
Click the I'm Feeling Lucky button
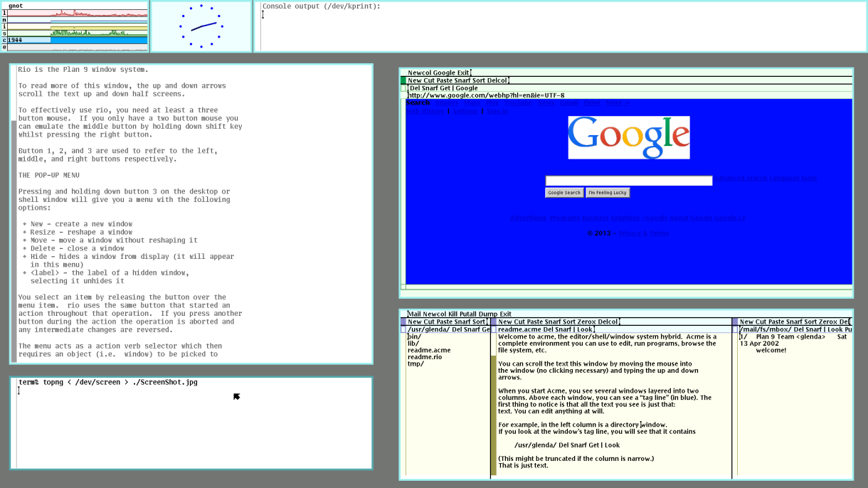click(x=608, y=193)
